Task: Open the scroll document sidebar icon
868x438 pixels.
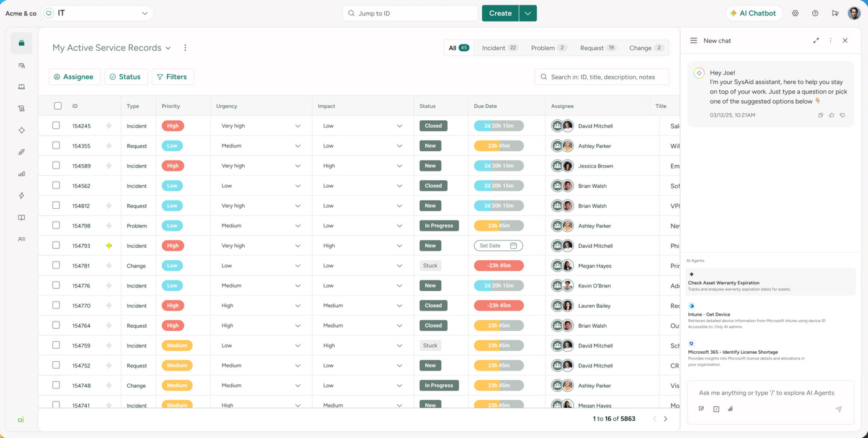Action: point(22,108)
